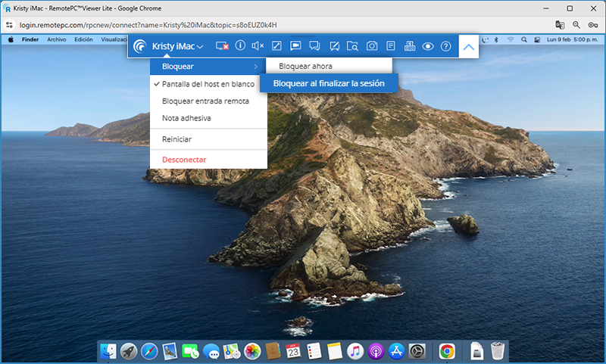Select Reiniciar from the menu
This screenshot has width=606, height=364.
tap(208, 139)
